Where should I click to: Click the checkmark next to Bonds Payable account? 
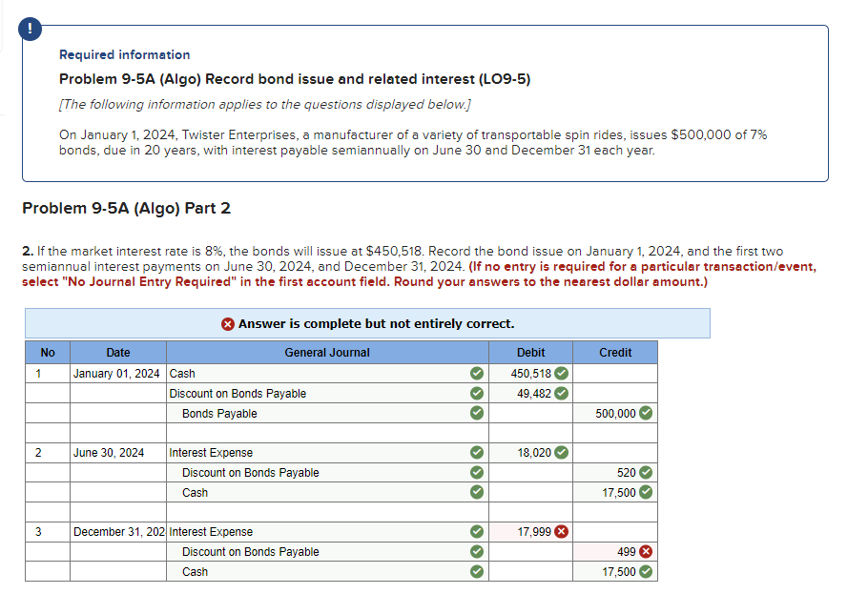point(476,413)
